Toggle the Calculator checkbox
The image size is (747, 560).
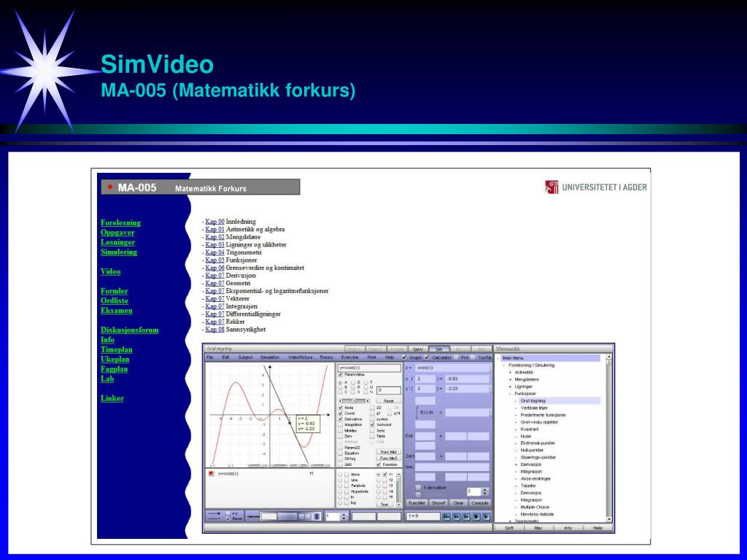tap(427, 357)
